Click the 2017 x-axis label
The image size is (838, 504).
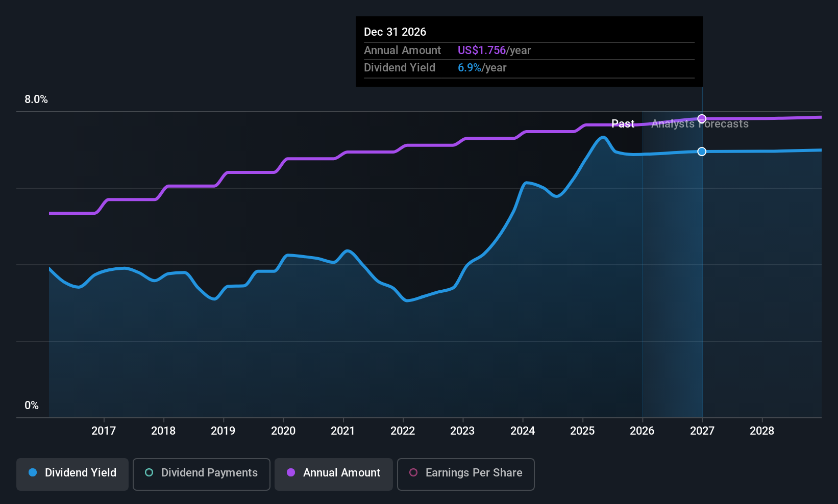tap(104, 431)
